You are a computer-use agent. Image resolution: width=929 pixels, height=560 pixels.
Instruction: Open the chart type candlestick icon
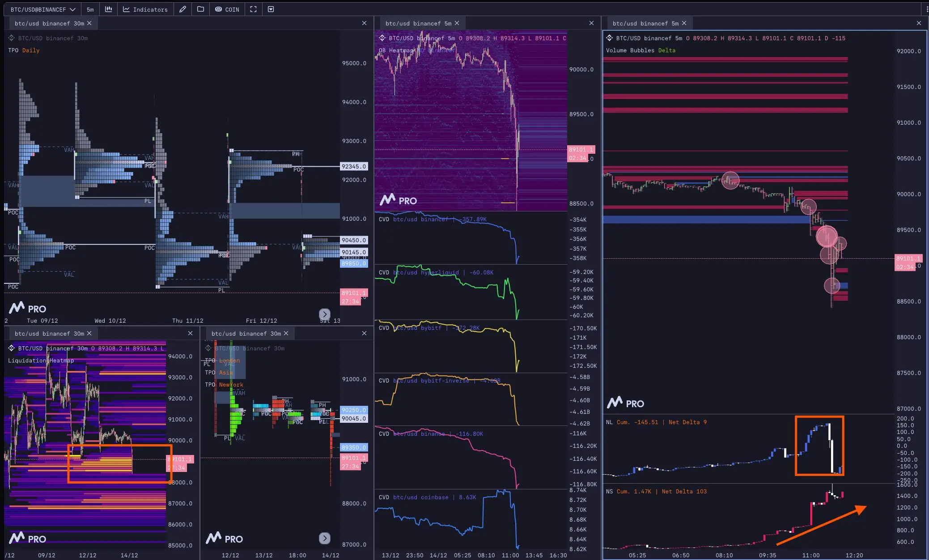pyautogui.click(x=108, y=9)
